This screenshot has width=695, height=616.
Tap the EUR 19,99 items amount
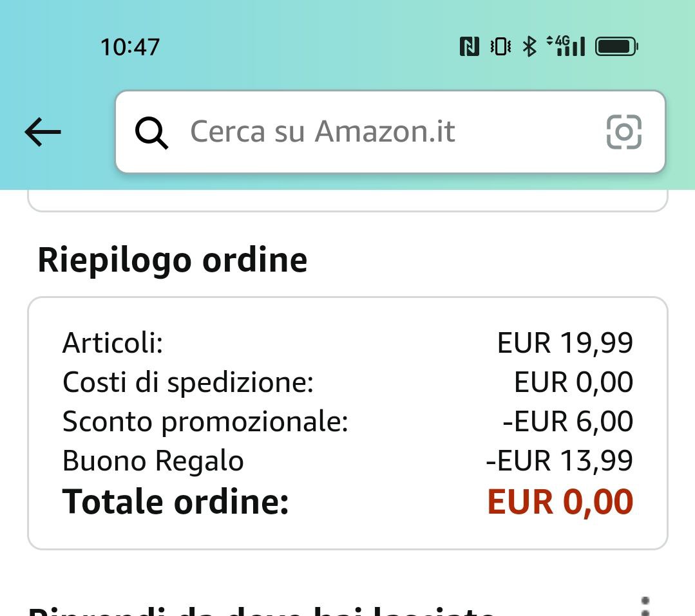[x=565, y=343]
